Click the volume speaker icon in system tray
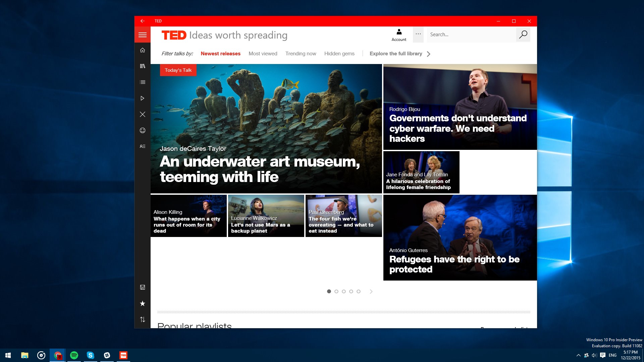Image resolution: width=644 pixels, height=362 pixels. (x=594, y=355)
